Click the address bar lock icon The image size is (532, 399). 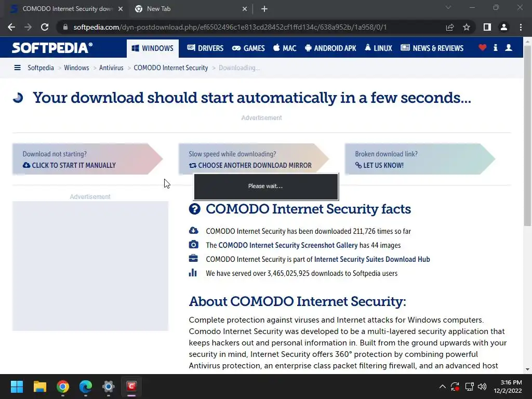[x=65, y=27]
